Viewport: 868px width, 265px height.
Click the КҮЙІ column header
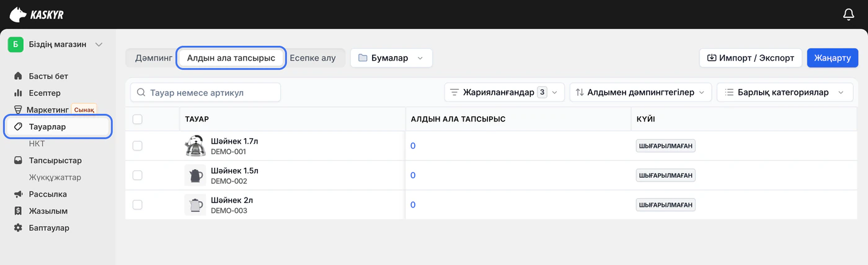coord(645,119)
